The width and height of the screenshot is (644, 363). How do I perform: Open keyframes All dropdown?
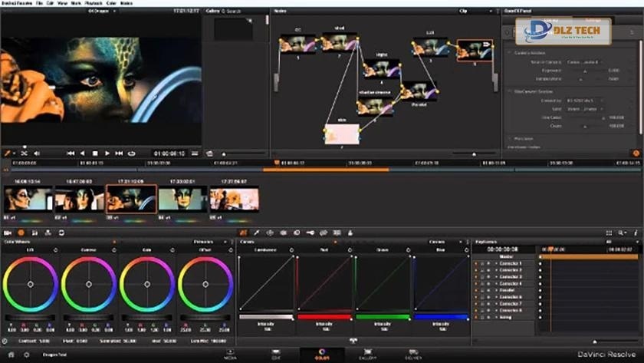621,242
